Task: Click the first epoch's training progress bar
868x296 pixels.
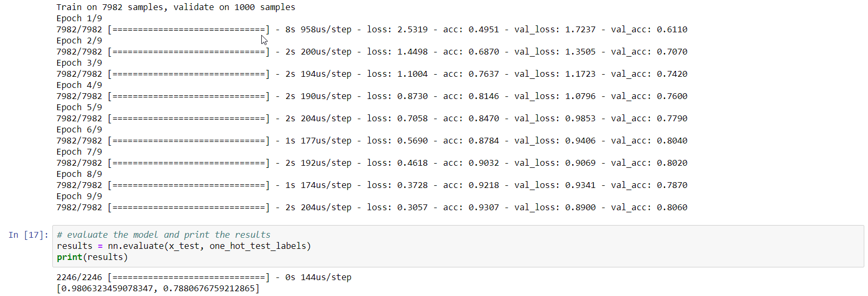Action: pyautogui.click(x=188, y=30)
